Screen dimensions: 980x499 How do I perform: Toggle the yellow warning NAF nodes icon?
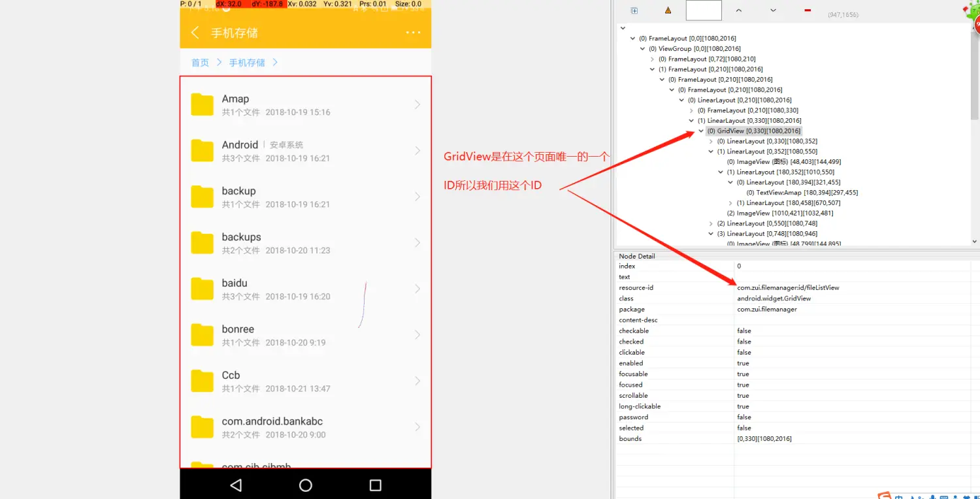(668, 10)
